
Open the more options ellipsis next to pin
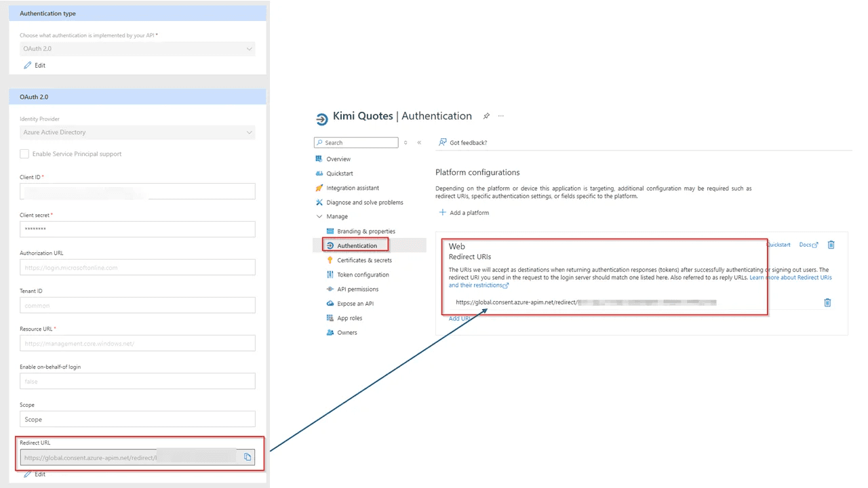tap(501, 116)
